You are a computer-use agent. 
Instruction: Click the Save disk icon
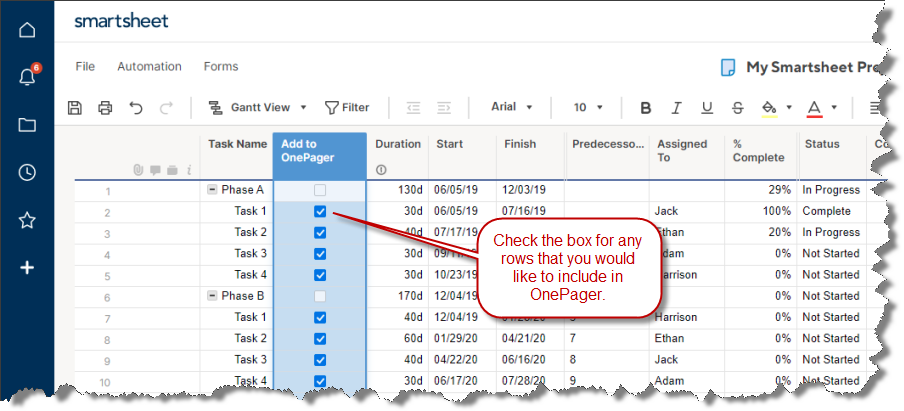coord(74,107)
